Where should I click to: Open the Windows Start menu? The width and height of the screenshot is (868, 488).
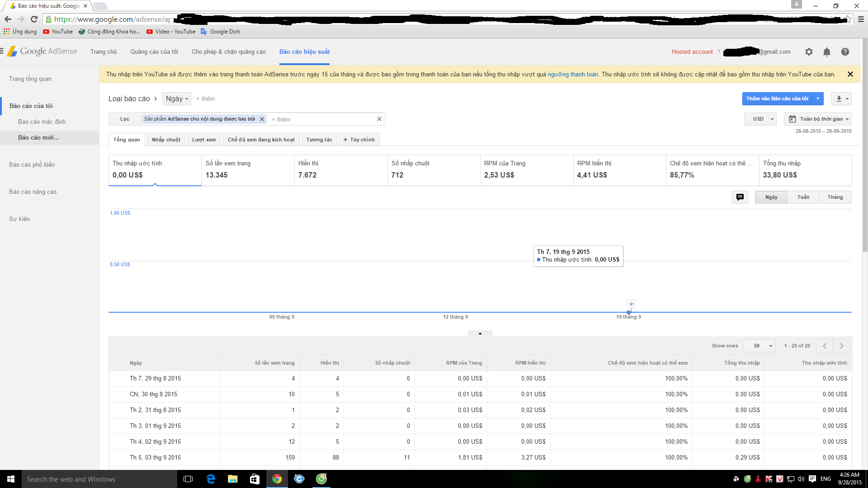click(11, 479)
